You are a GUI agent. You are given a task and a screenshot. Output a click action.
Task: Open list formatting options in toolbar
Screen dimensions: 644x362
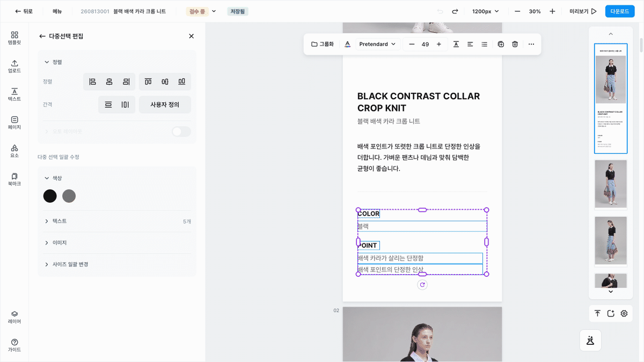485,44
